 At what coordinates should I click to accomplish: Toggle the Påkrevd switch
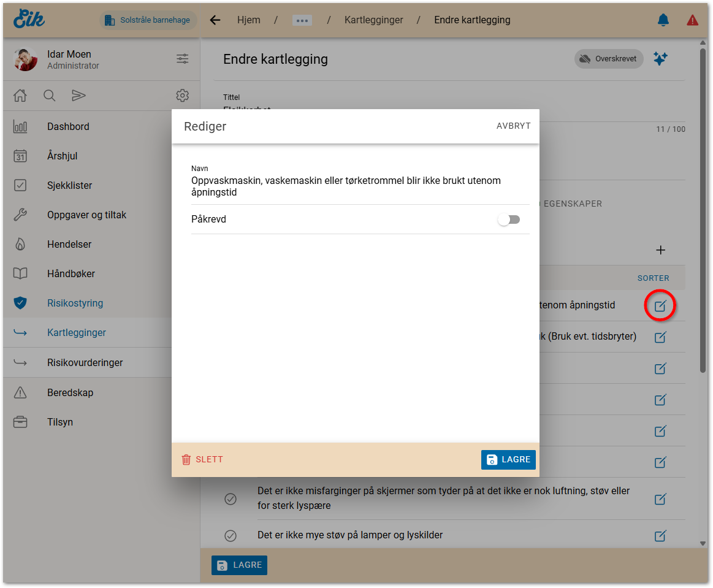(x=509, y=220)
